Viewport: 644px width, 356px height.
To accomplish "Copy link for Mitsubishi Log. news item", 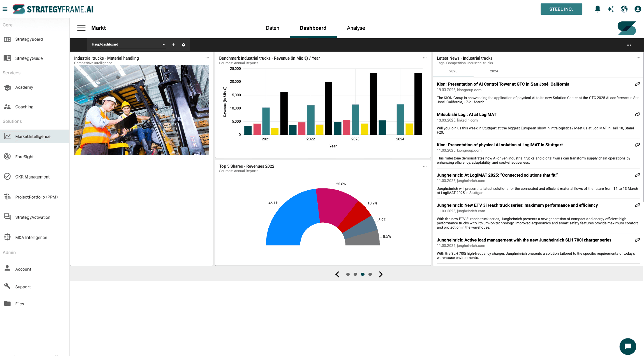I will 637,114.
